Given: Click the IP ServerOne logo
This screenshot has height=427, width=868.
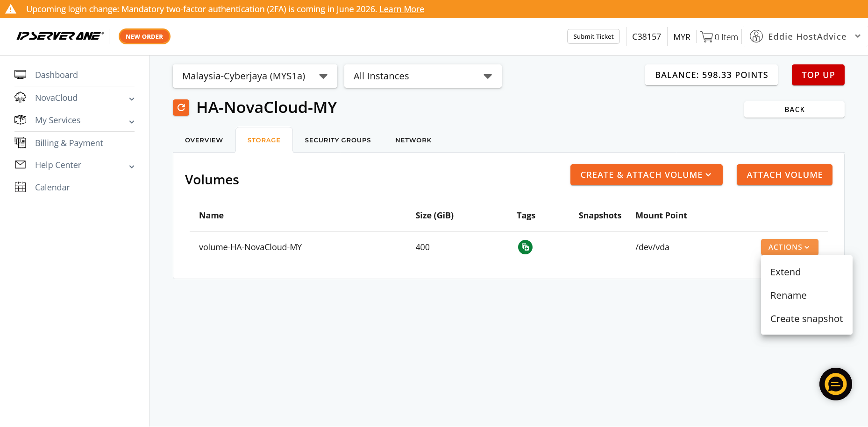Looking at the screenshot, I should (60, 36).
